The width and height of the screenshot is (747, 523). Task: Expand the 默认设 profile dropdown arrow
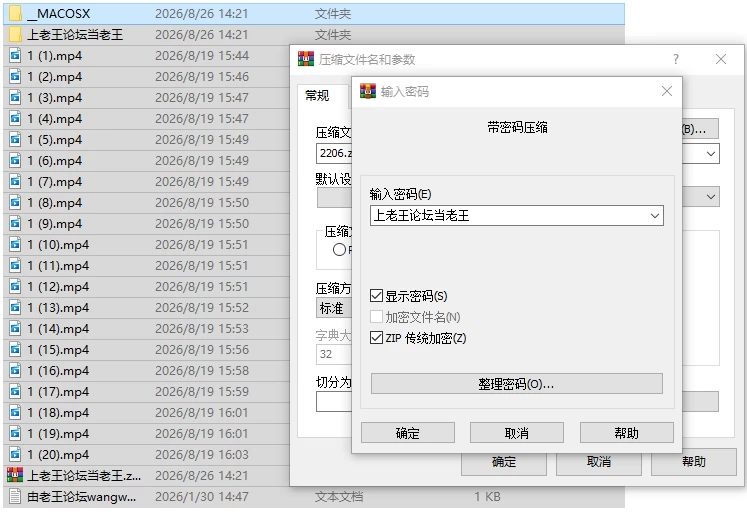coord(711,197)
